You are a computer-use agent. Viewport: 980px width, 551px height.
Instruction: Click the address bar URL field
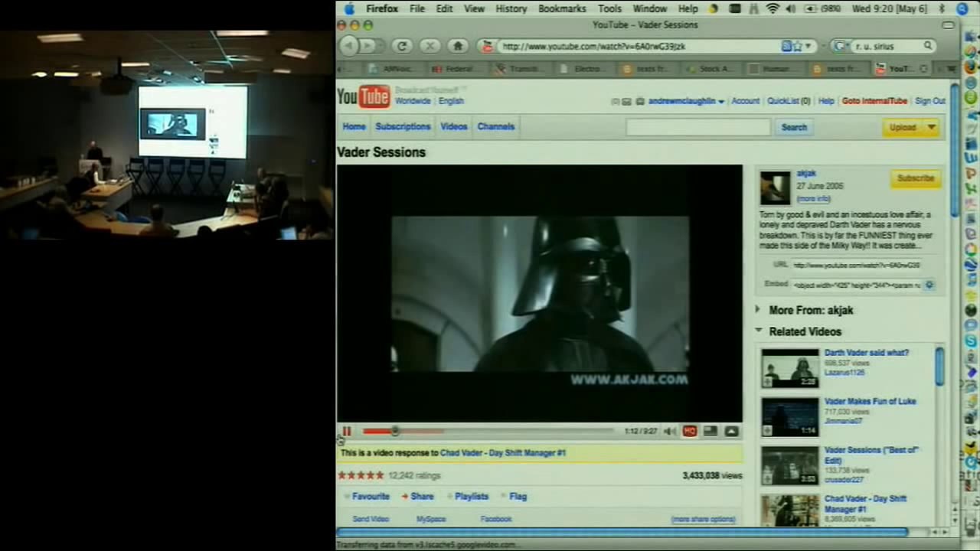point(639,46)
